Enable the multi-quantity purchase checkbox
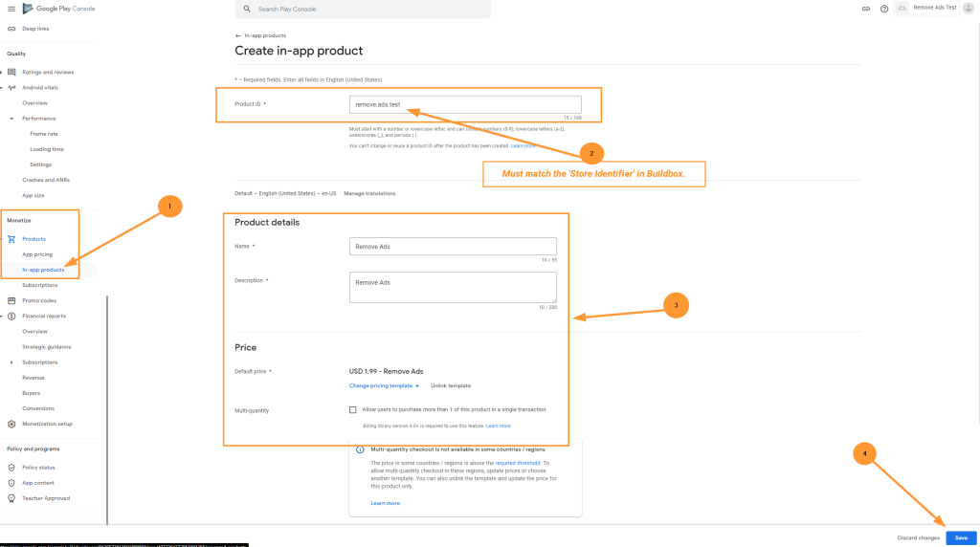 coord(353,409)
